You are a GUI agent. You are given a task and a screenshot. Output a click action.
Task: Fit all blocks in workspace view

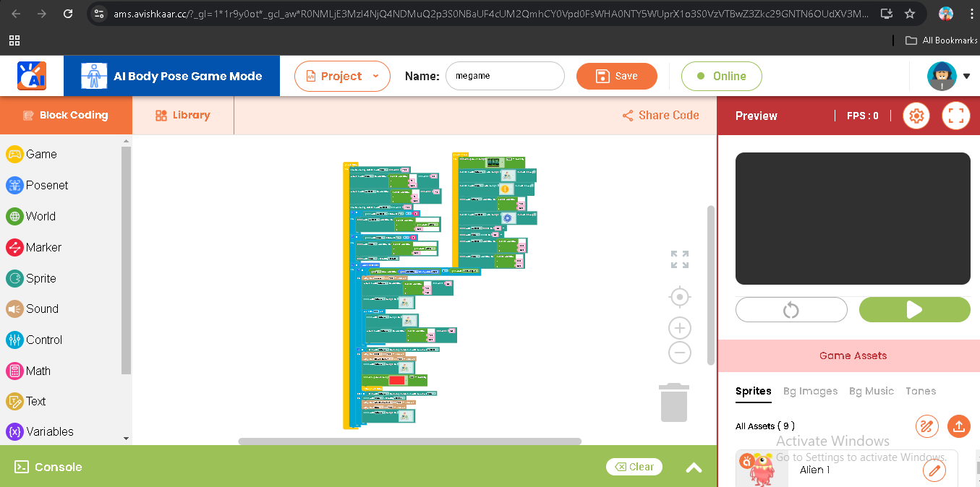[x=679, y=259]
